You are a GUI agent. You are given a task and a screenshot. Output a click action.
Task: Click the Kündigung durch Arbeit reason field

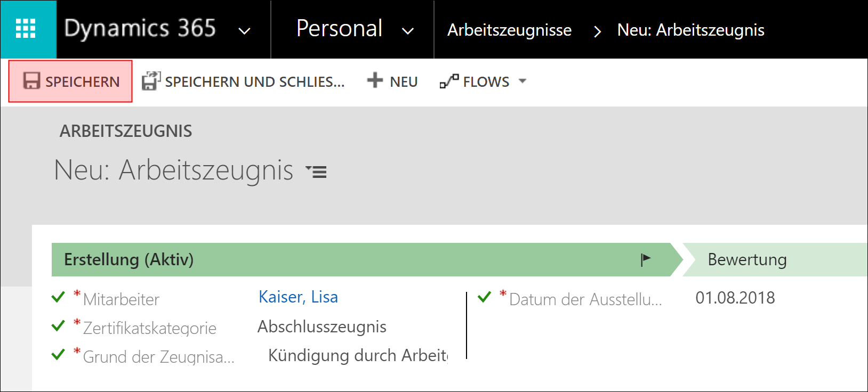(x=357, y=355)
